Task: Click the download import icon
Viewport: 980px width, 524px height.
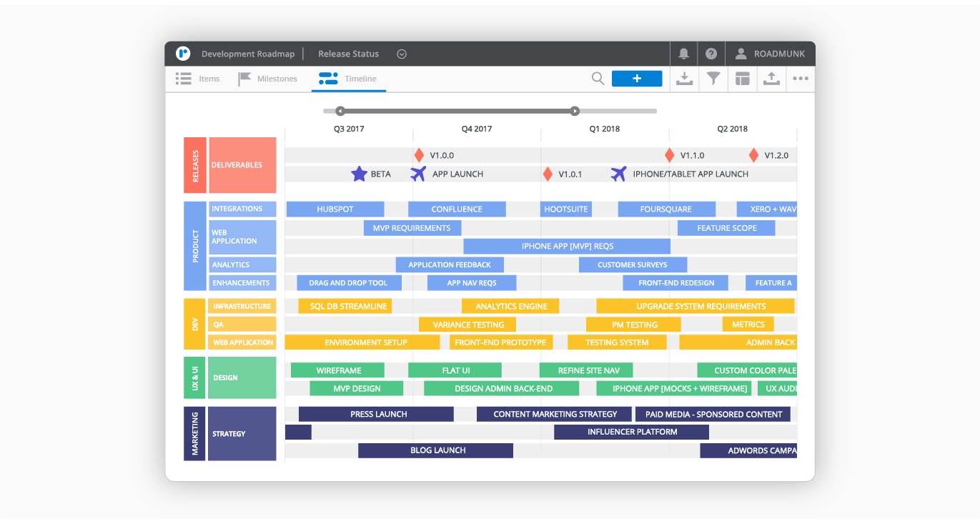Action: [685, 79]
